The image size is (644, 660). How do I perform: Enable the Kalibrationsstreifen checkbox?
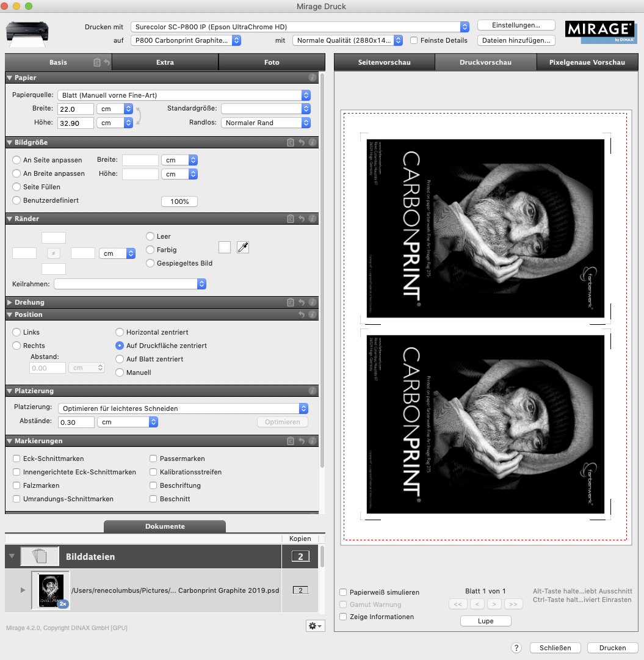tap(153, 472)
